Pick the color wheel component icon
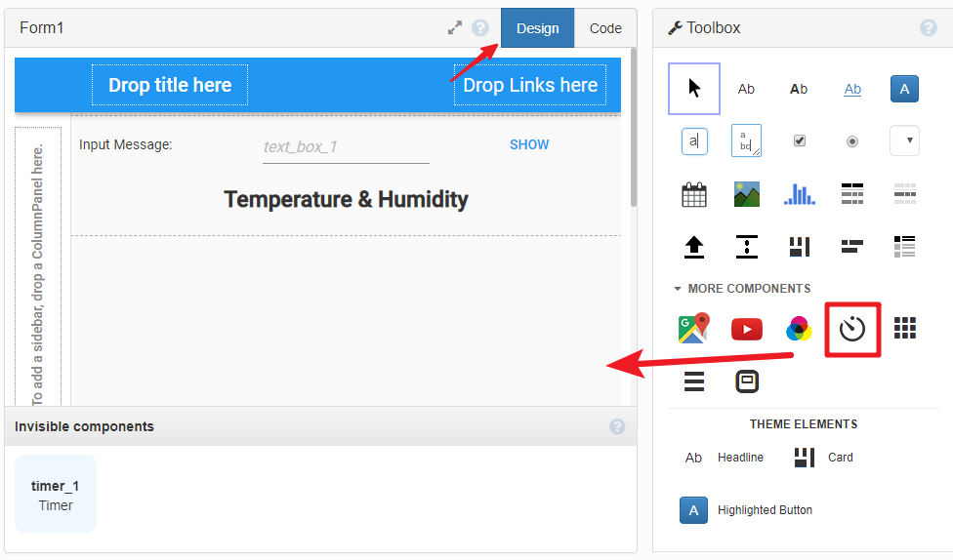The height and width of the screenshot is (560, 953). (799, 329)
